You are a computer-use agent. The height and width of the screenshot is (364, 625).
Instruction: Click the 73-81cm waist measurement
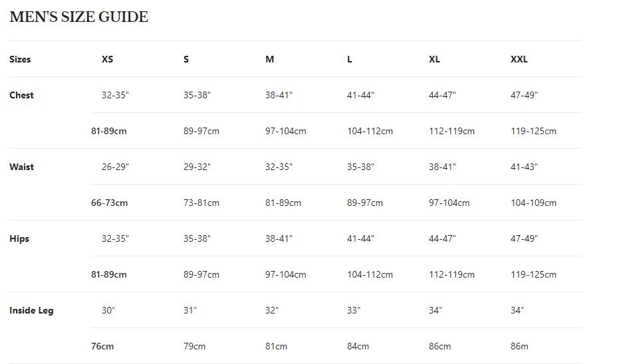201,203
